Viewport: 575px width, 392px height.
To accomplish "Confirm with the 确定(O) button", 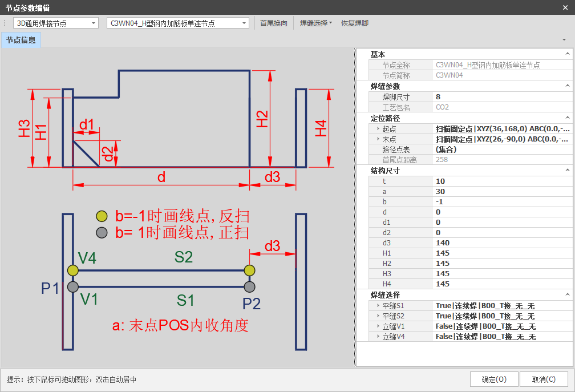I will pyautogui.click(x=494, y=379).
